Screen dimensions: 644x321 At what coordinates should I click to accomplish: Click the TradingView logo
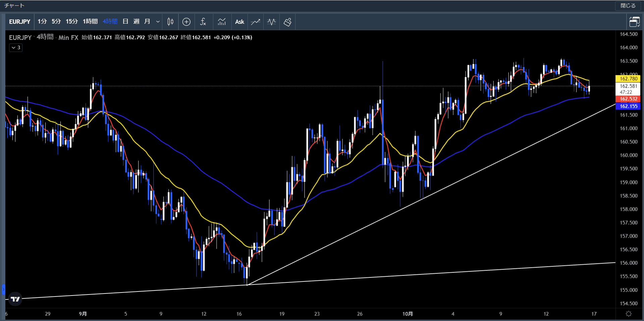click(x=15, y=299)
